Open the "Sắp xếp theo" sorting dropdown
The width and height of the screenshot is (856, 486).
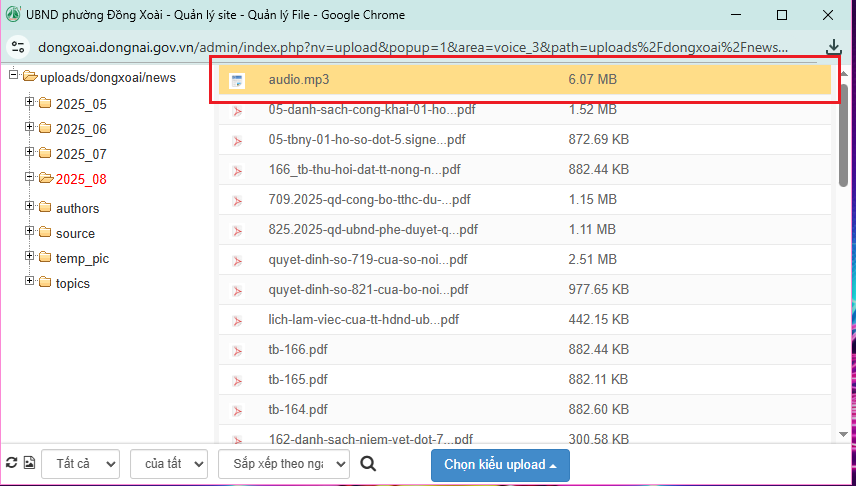(284, 464)
